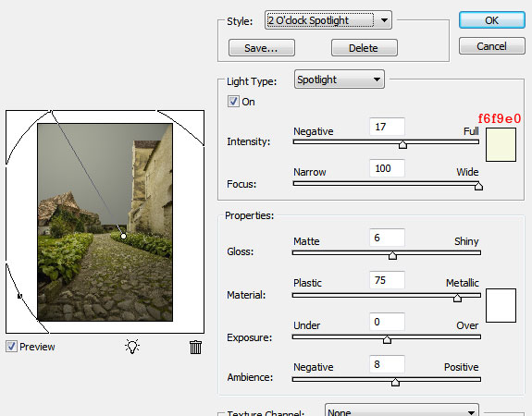Click the Delete style button
The width and height of the screenshot is (532, 416).
point(364,48)
